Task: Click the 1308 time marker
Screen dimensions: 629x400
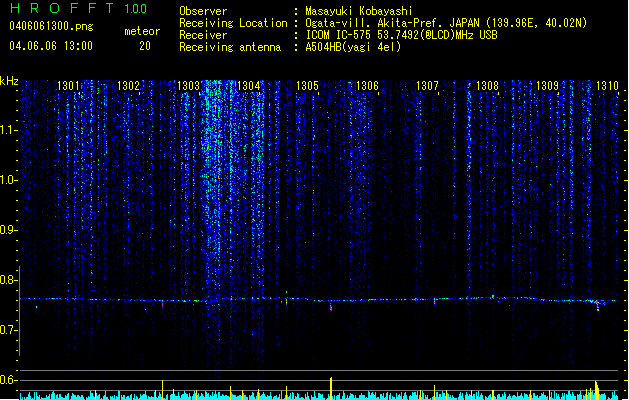Action: pyautogui.click(x=487, y=86)
